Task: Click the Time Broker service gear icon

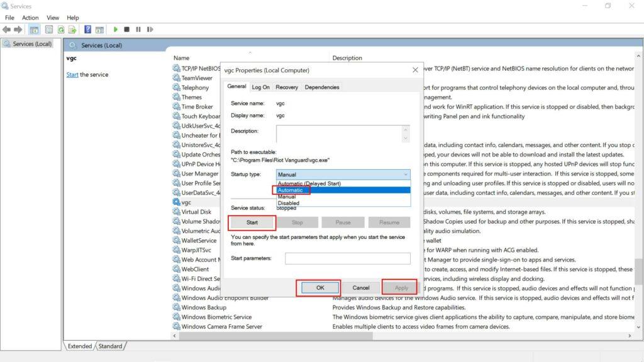Action: (x=177, y=106)
